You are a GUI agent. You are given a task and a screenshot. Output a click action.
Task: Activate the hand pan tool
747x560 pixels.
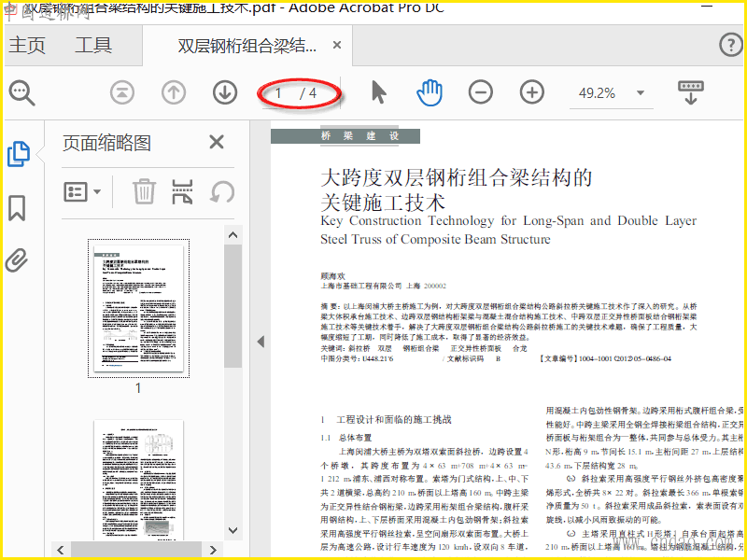click(430, 92)
